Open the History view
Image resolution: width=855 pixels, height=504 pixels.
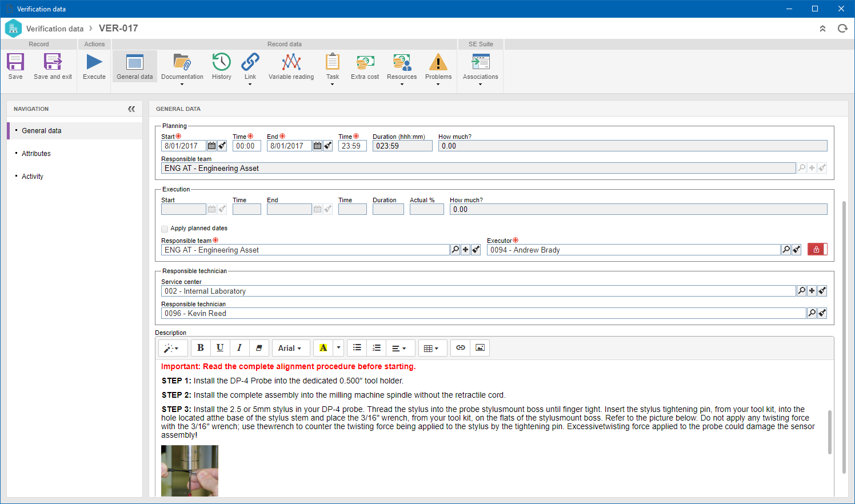pos(222,66)
